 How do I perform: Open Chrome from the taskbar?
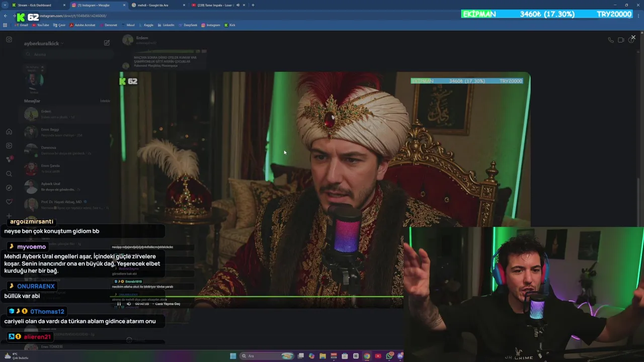coord(367,356)
